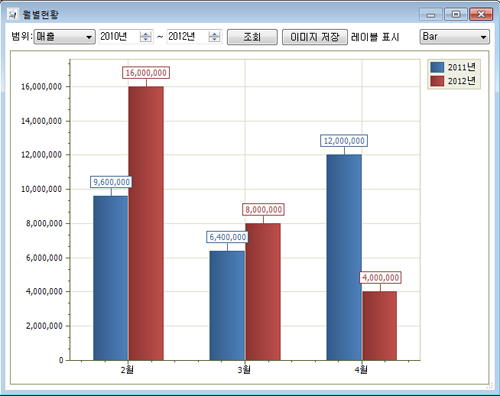Decrease the 2010년 start year spinner
Image resolution: width=500 pixels, height=396 pixels.
coord(146,40)
